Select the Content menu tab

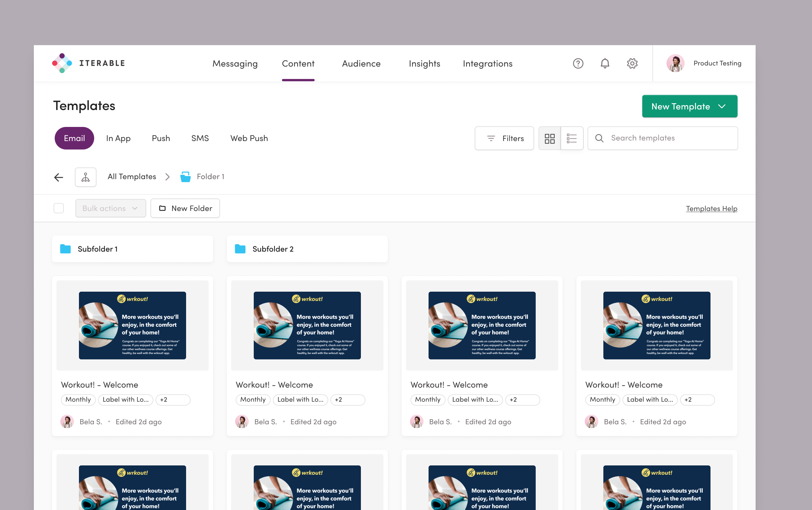298,63
